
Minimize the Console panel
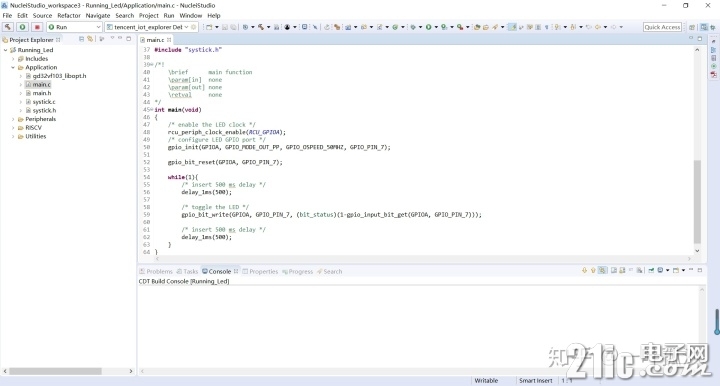coord(691,270)
